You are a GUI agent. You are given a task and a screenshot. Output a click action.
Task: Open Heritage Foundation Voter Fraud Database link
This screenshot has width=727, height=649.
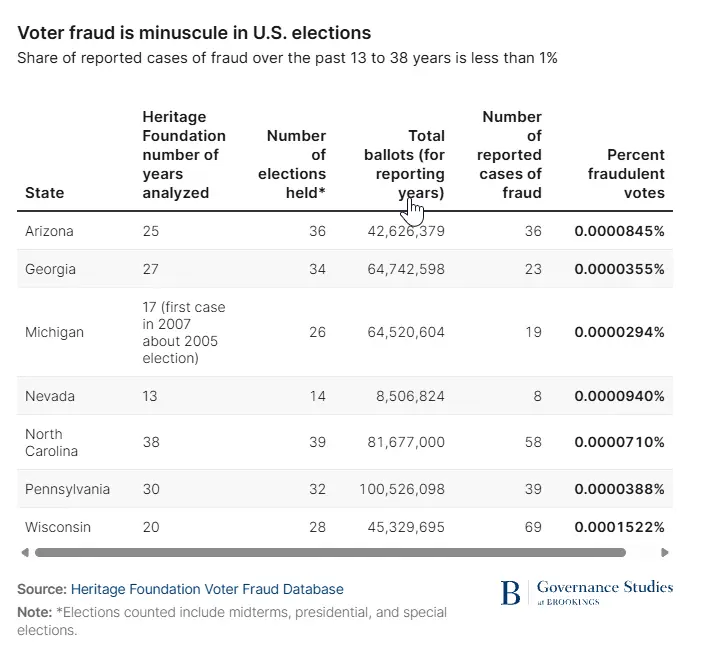207,589
